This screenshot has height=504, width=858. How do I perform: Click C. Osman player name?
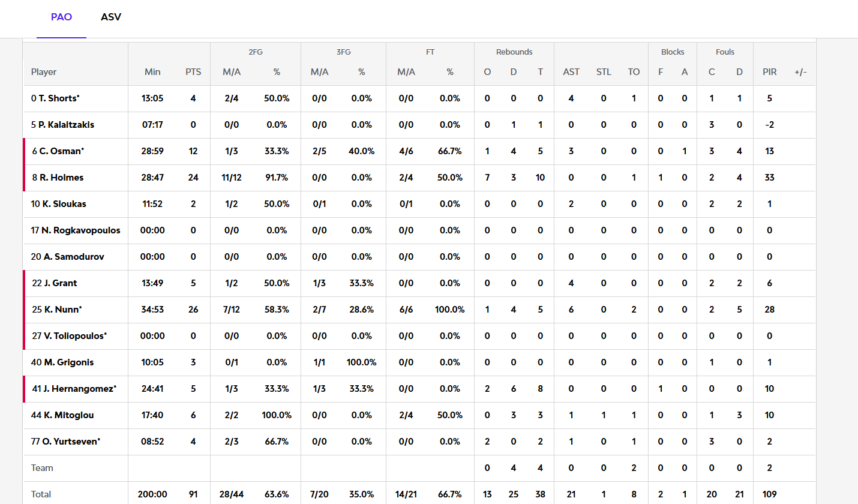pos(61,151)
